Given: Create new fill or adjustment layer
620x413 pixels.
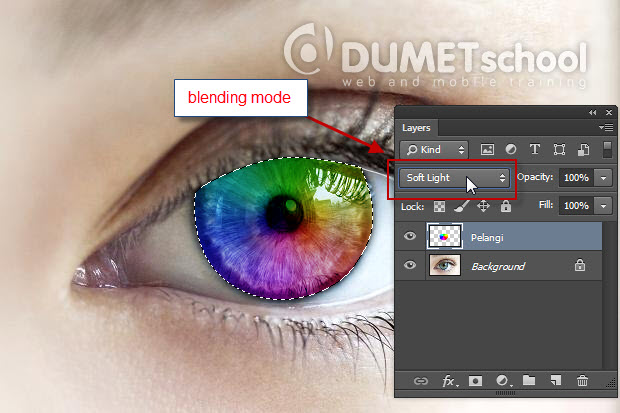Looking at the screenshot, I should (503, 381).
